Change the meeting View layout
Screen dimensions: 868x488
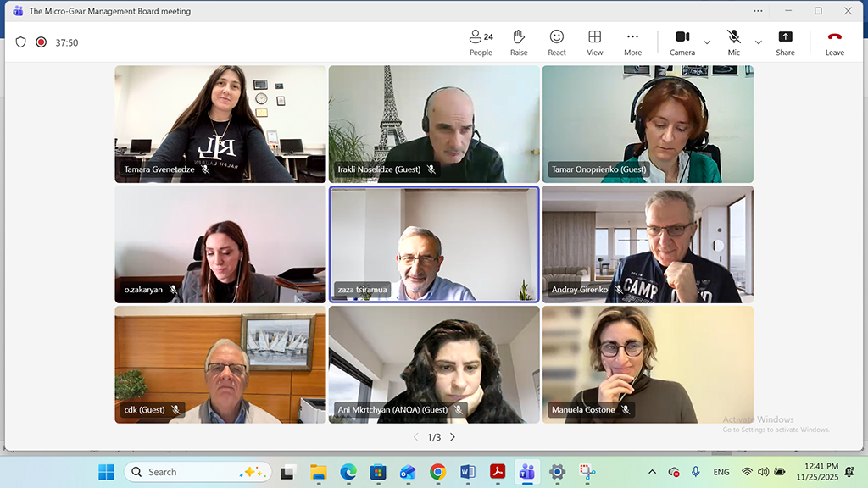coord(595,42)
